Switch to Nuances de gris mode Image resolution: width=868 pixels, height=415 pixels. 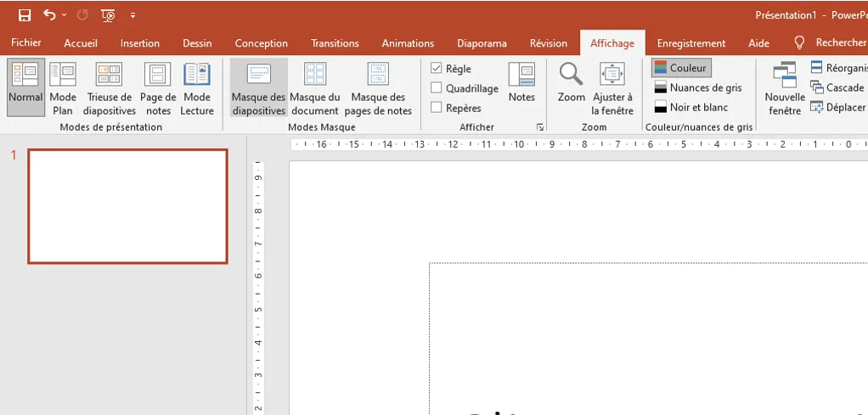tap(698, 87)
